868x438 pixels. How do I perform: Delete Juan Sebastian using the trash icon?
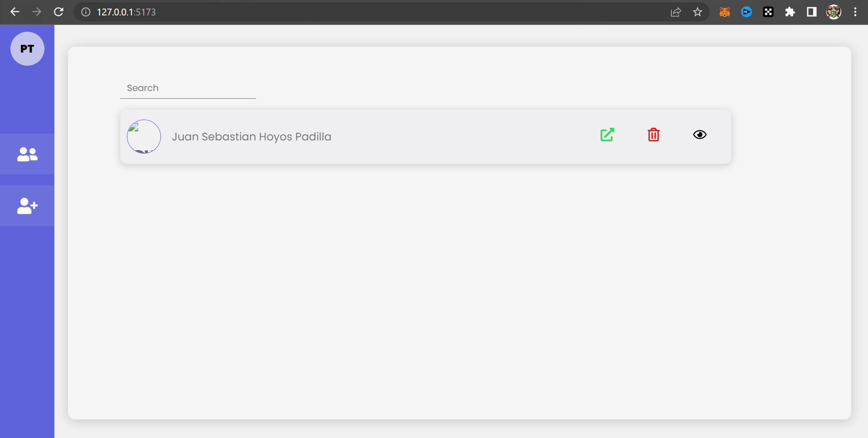(653, 135)
